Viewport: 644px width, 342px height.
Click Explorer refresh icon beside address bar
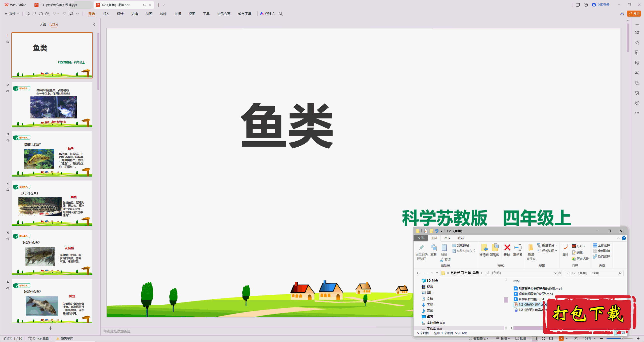coord(560,273)
